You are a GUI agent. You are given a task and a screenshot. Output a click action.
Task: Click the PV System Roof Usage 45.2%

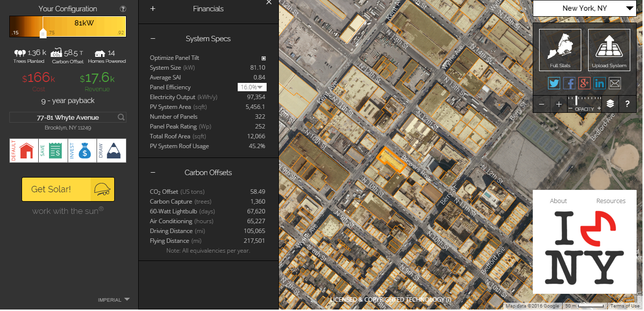[257, 146]
